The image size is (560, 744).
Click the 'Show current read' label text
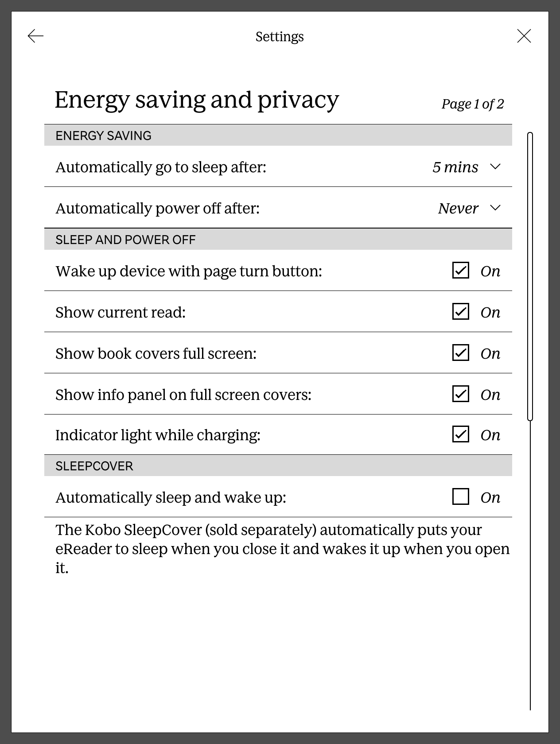click(x=121, y=313)
